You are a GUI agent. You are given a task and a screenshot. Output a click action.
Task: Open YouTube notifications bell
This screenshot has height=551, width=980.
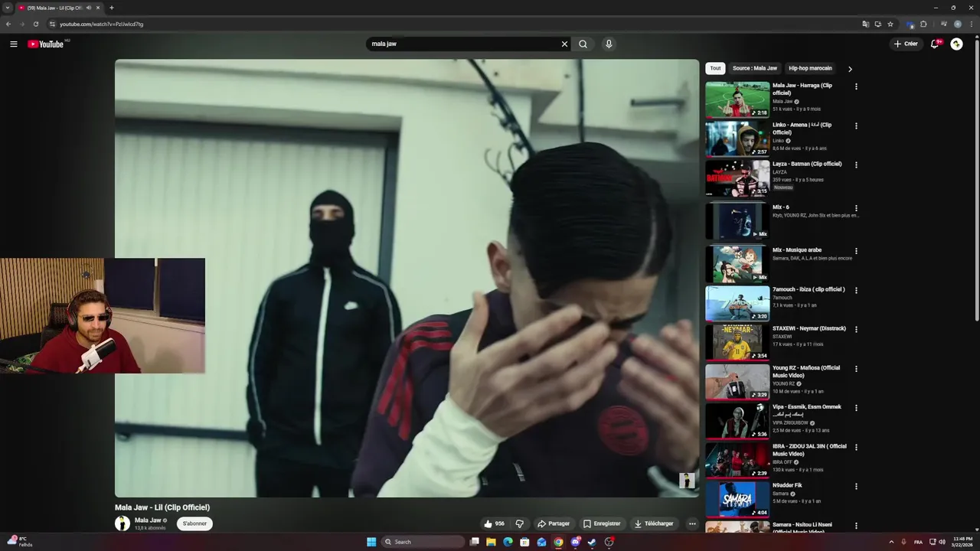click(934, 44)
